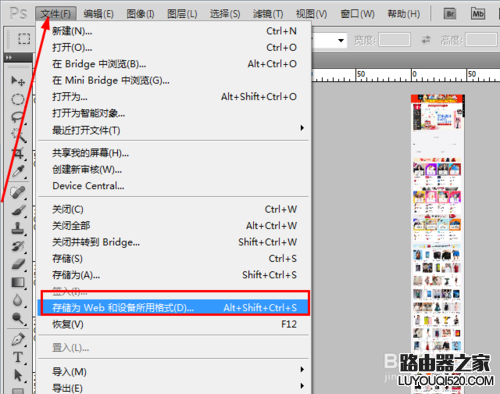Choose 关闭(C) menu entry
Image resolution: width=500 pixels, height=394 pixels.
click(x=174, y=209)
